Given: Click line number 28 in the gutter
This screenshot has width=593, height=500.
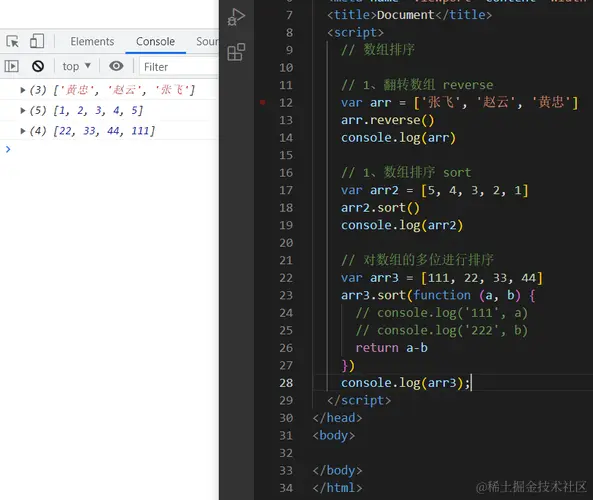Looking at the screenshot, I should coord(286,383).
